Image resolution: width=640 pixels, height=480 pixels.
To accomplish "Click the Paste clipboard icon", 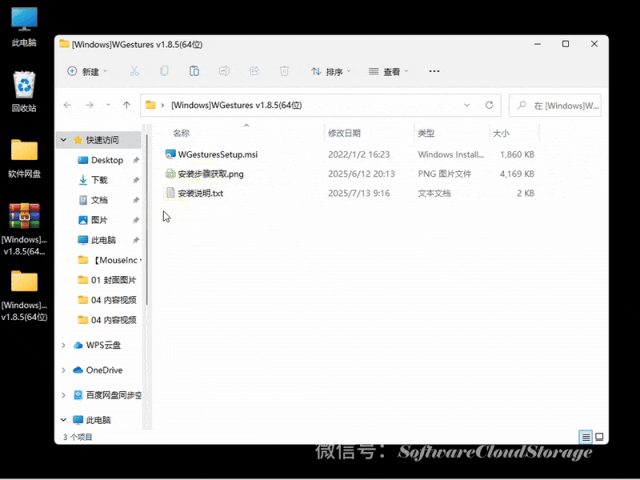I will point(194,71).
